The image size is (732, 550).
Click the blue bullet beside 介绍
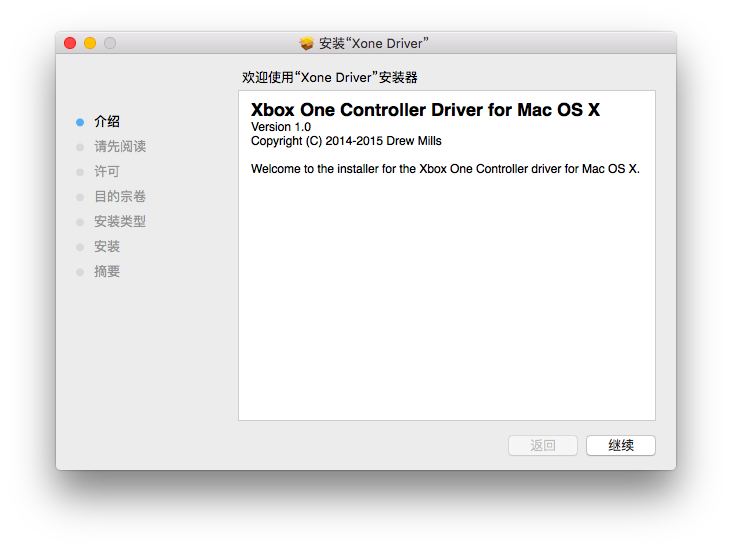[80, 122]
